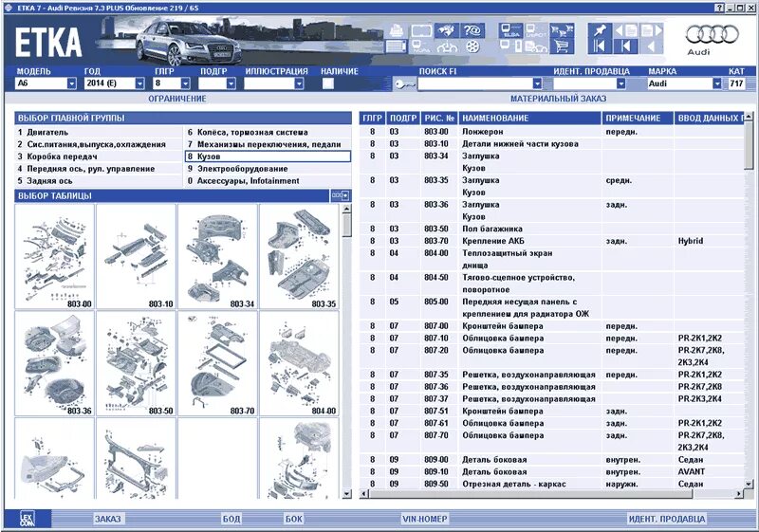Viewport: 759px width, 532px height.
Task: Click the monitor with phone icon
Action: pos(510,46)
